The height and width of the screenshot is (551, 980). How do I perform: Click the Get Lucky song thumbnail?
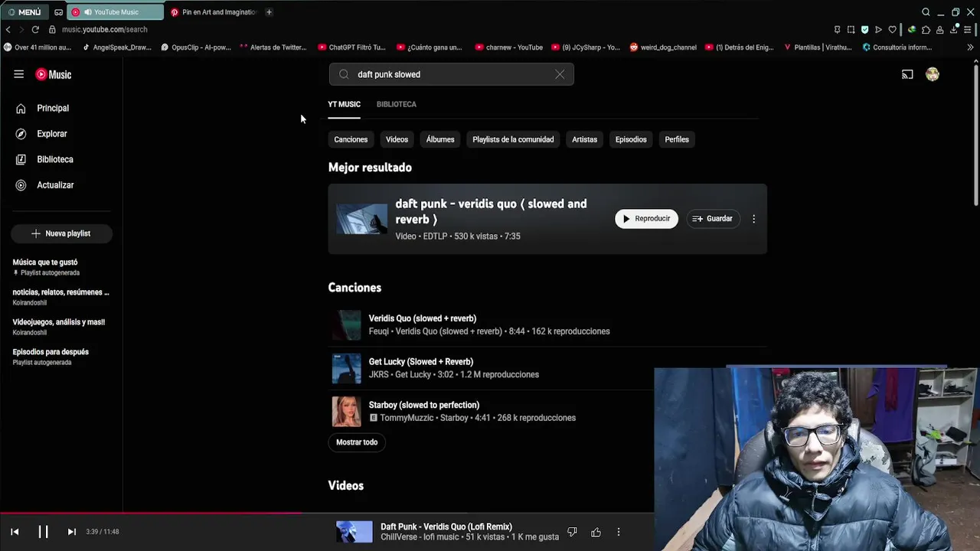(x=346, y=368)
